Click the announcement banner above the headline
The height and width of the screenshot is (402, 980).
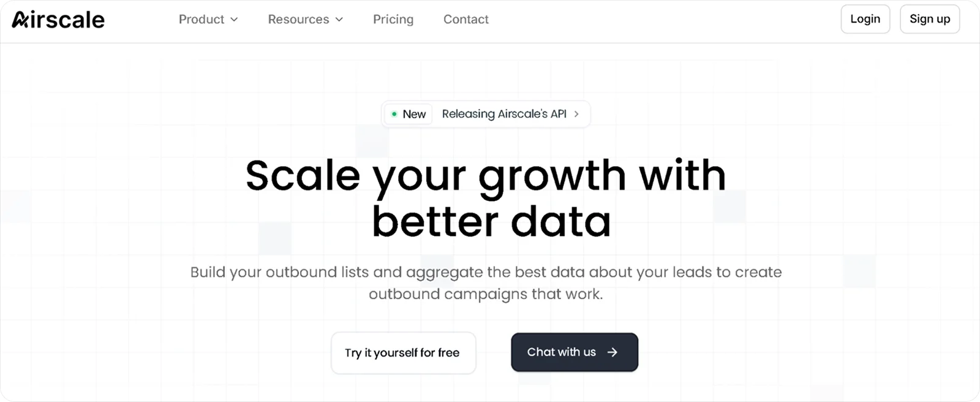click(486, 114)
